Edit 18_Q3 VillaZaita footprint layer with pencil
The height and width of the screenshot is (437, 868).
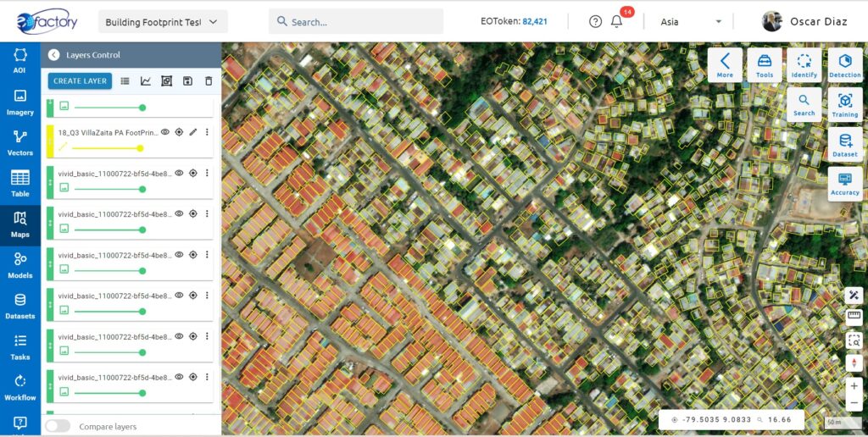pyautogui.click(x=192, y=132)
